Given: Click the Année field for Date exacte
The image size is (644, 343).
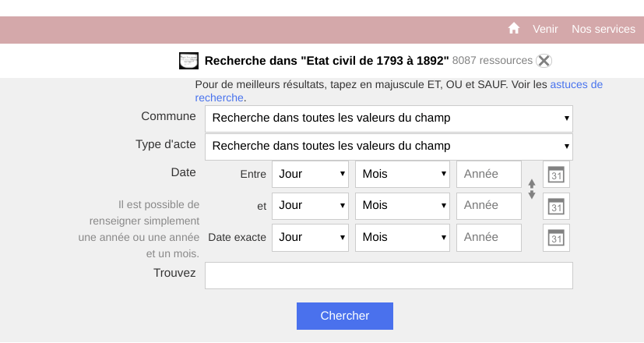Looking at the screenshot, I should coord(489,238).
